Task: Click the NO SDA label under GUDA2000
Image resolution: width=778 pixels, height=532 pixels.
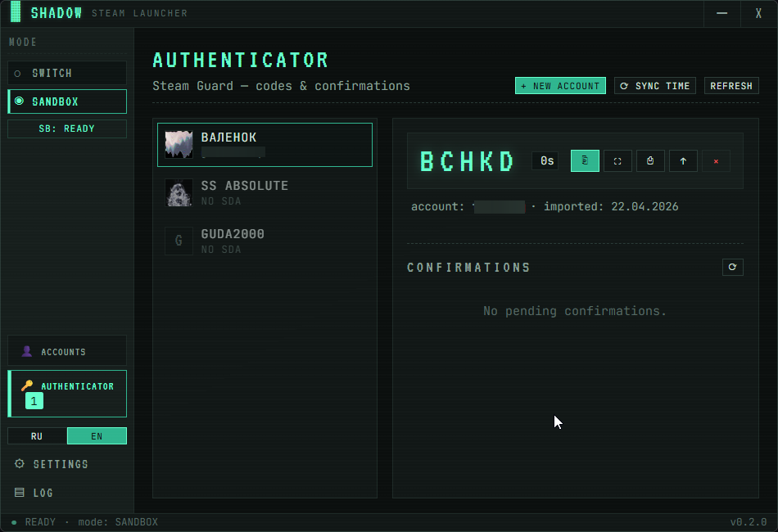Action: tap(221, 250)
